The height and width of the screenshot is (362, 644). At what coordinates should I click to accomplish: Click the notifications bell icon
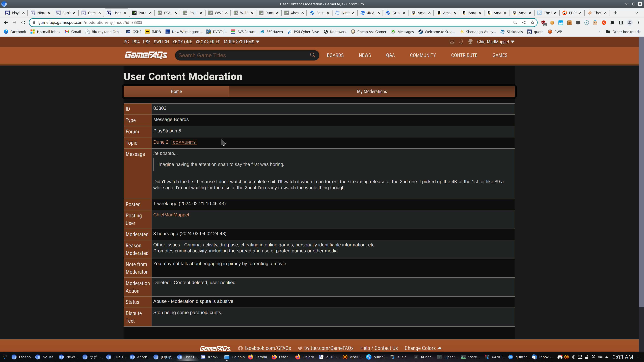click(461, 42)
